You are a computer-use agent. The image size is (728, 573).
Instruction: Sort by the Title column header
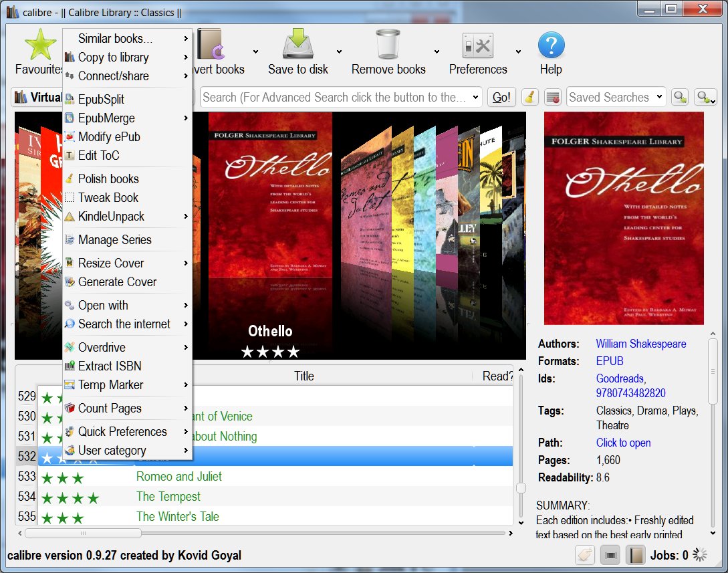[304, 376]
